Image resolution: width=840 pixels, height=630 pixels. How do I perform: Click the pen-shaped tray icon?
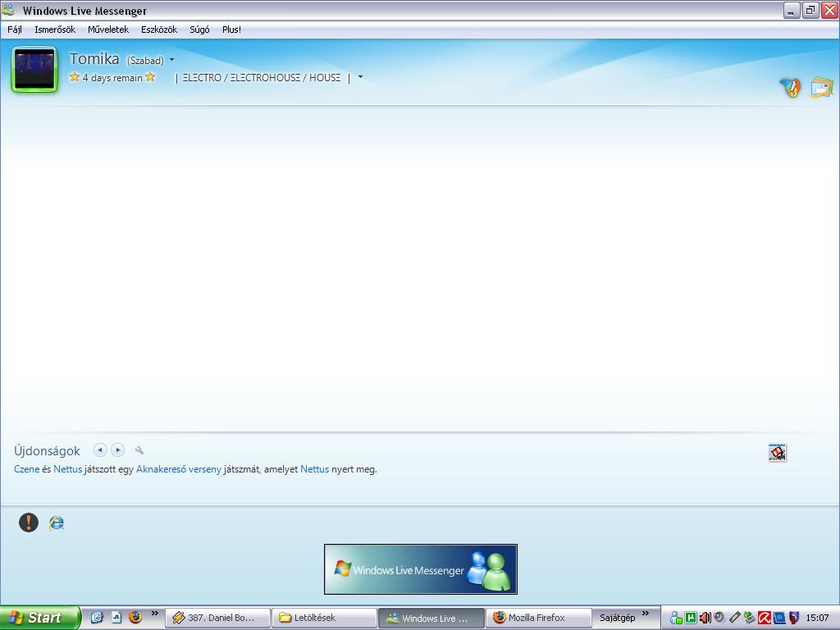(734, 619)
